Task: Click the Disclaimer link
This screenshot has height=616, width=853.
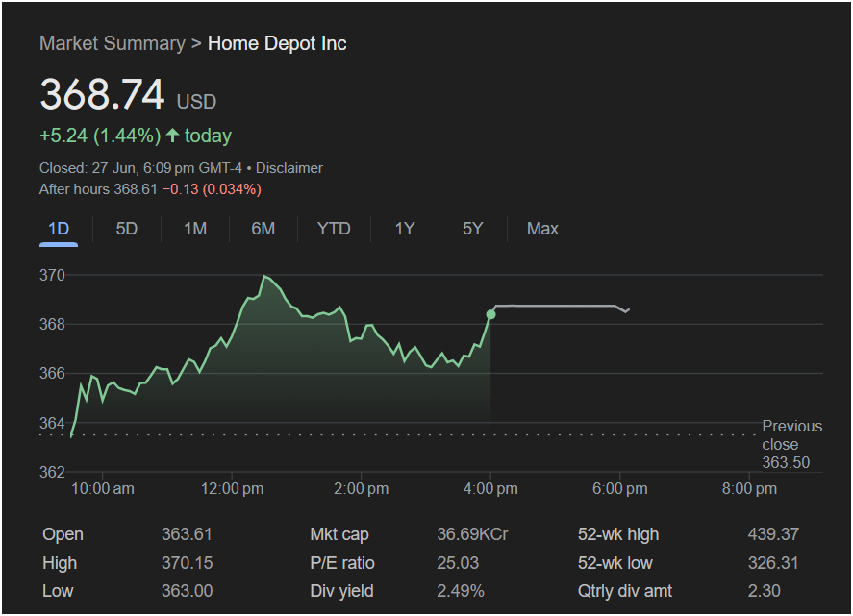Action: point(289,168)
